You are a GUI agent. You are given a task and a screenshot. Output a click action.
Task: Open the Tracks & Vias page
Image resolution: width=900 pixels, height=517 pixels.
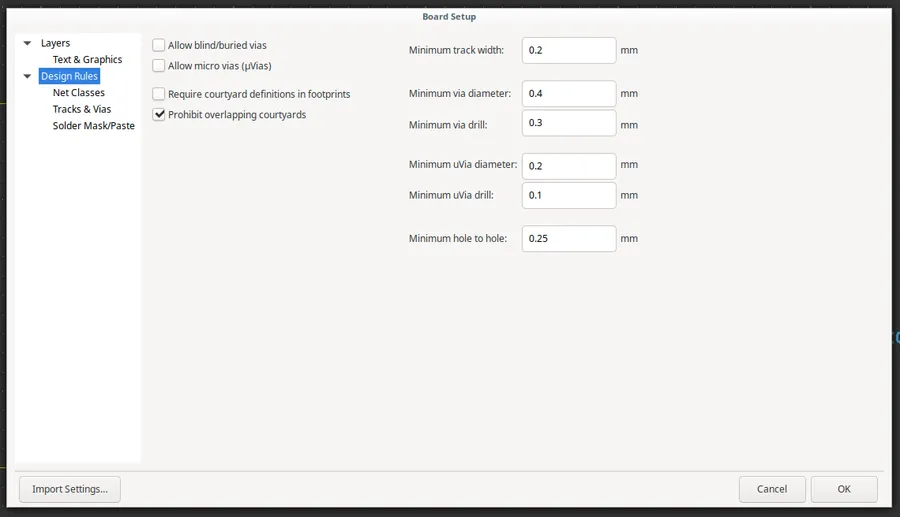(x=82, y=109)
